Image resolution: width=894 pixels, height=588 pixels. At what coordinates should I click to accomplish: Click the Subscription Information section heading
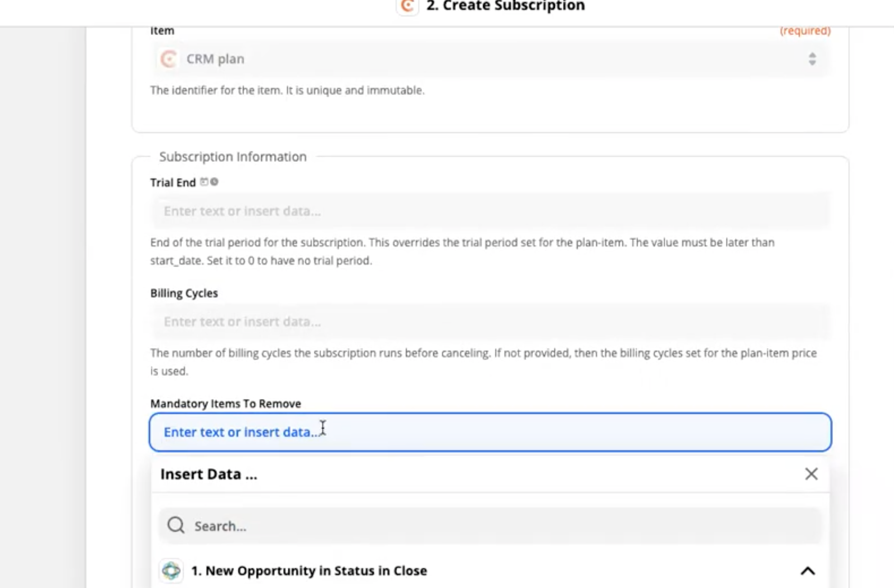click(x=233, y=157)
